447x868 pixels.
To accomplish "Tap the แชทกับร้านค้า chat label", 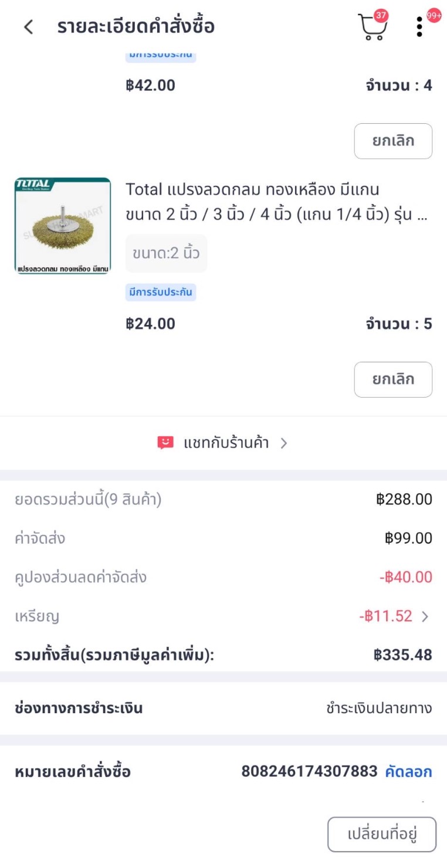I will click(226, 443).
